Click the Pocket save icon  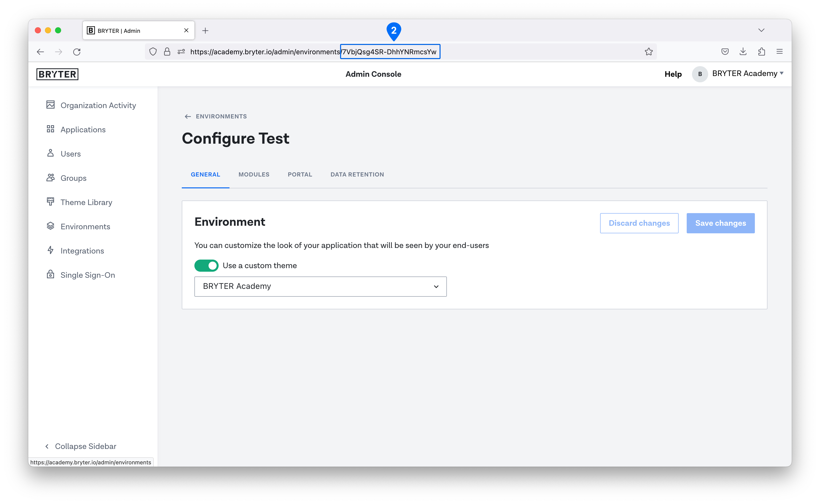coord(725,52)
